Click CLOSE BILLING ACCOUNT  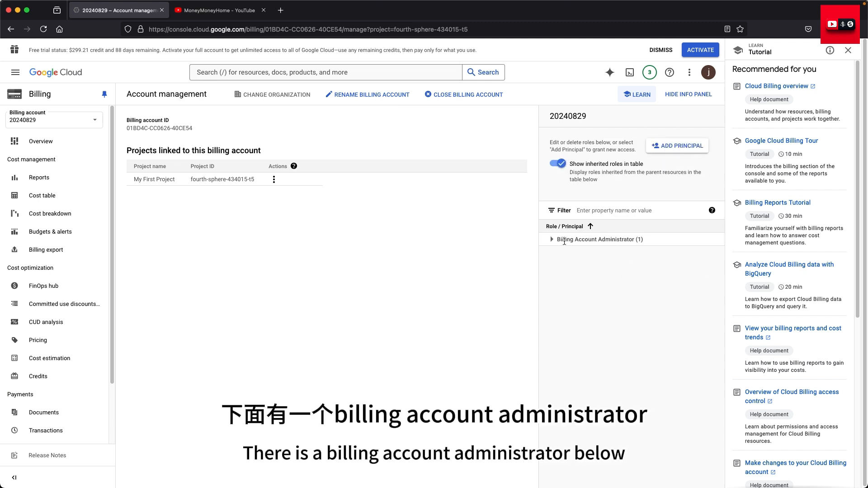pyautogui.click(x=464, y=94)
